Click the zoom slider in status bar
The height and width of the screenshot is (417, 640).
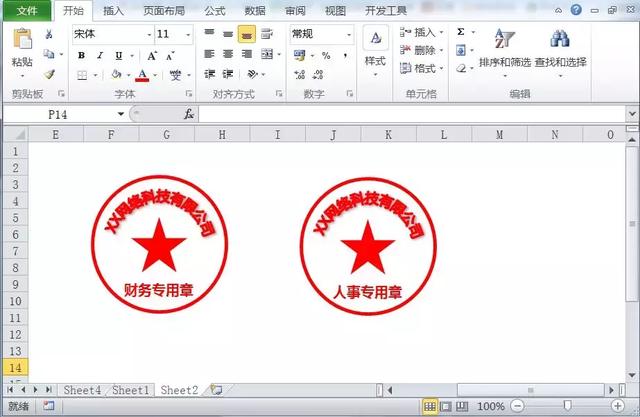[567, 407]
